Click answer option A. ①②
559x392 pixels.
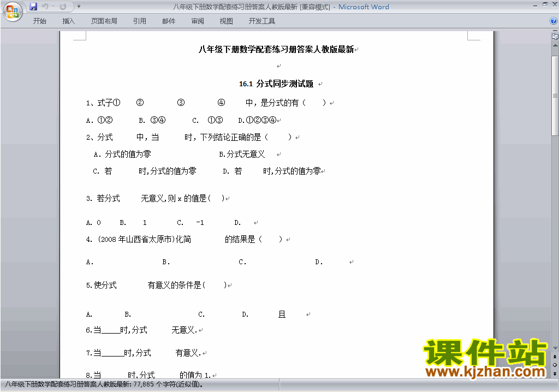pyautogui.click(x=99, y=120)
